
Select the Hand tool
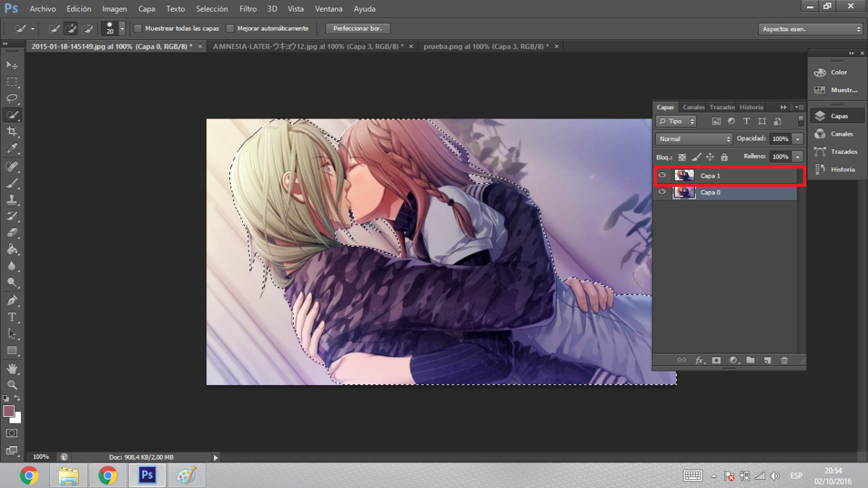tap(12, 369)
